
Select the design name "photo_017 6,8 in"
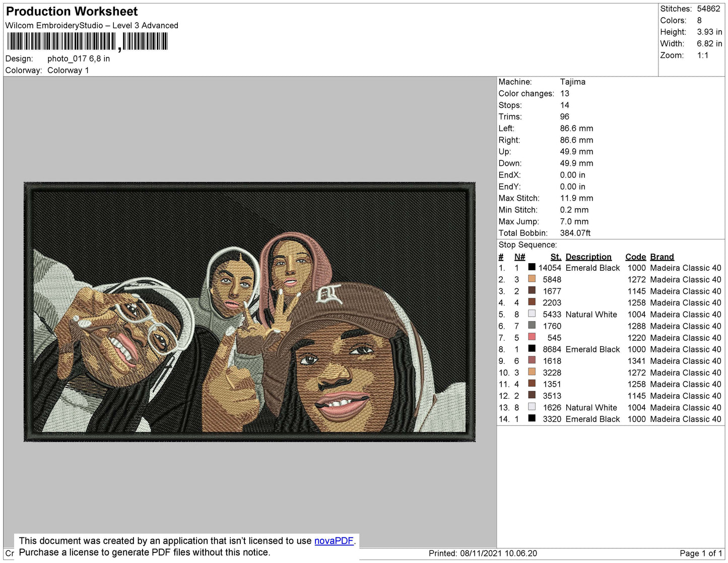pyautogui.click(x=79, y=58)
